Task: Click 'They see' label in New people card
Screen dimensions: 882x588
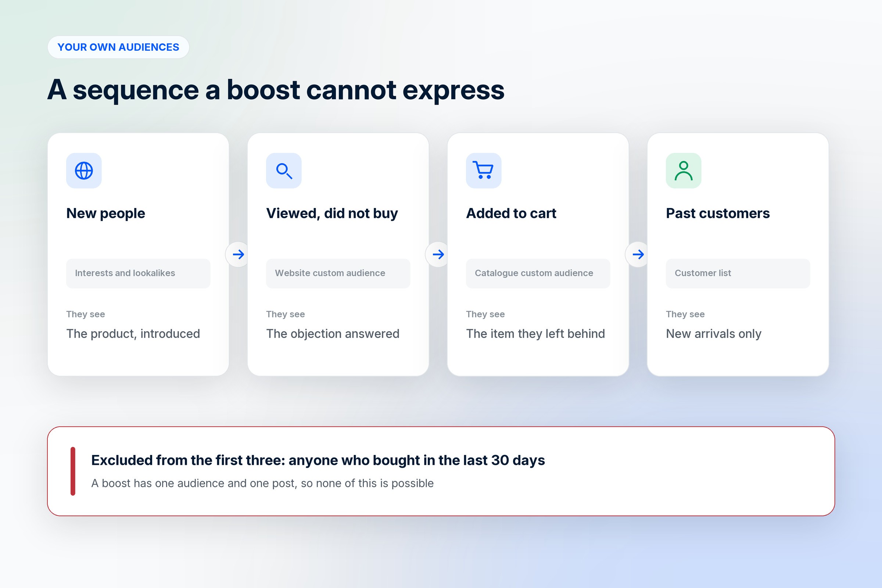Action: [x=86, y=314]
